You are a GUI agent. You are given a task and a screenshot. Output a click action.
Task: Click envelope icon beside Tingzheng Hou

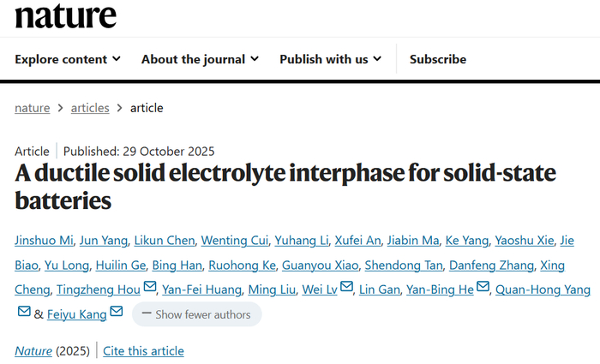[150, 289]
